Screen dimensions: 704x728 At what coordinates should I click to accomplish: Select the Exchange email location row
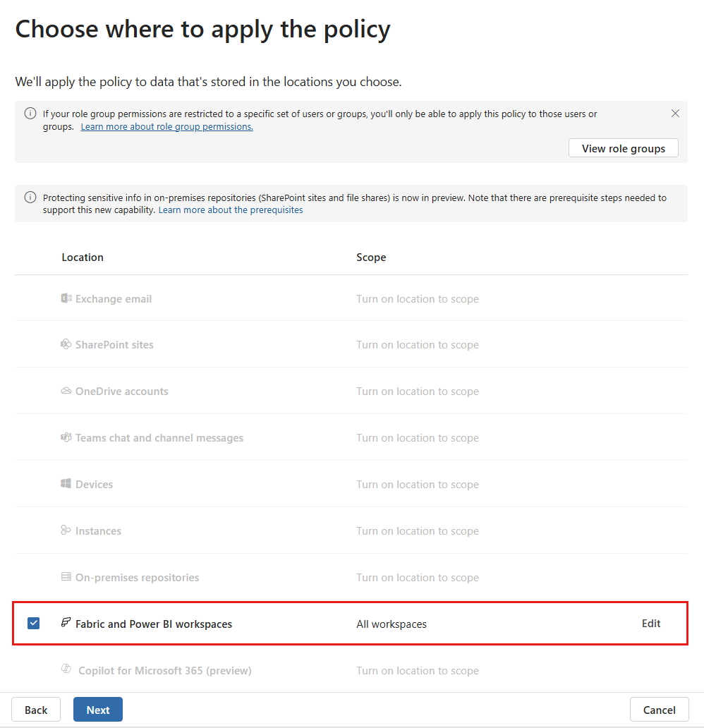[x=351, y=298]
